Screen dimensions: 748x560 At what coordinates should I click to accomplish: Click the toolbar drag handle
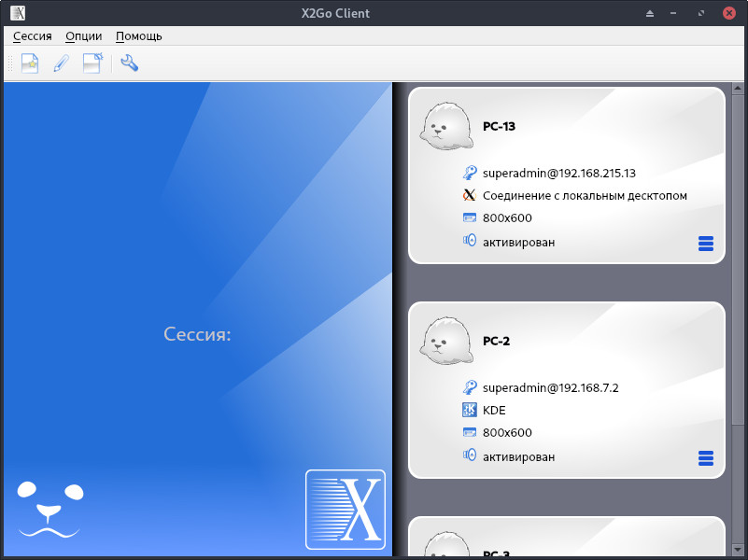coord(10,63)
